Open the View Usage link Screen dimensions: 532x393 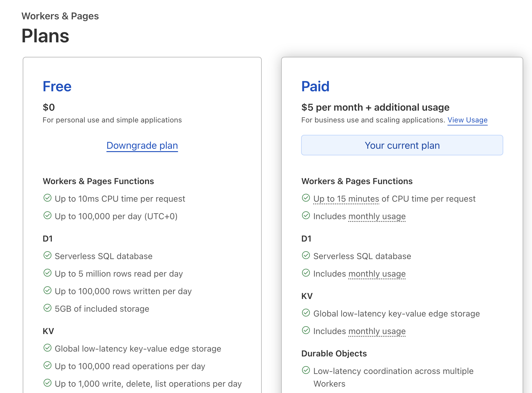(467, 120)
